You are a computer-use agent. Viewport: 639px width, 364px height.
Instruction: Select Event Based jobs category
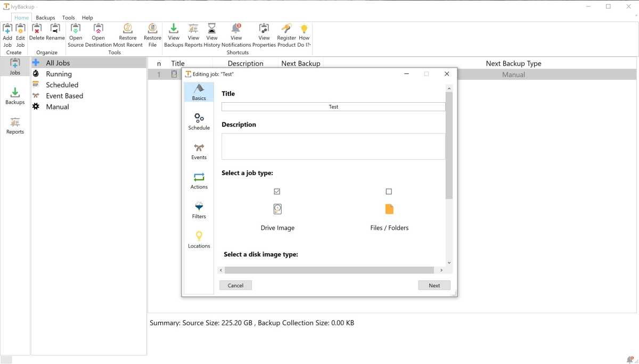88,96
